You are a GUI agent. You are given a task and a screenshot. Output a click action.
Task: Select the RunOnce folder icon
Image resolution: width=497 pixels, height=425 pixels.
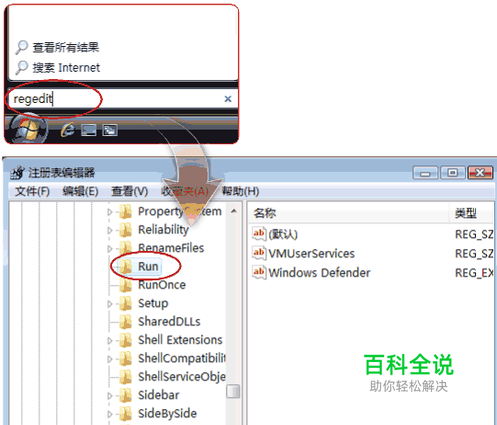[x=126, y=285]
